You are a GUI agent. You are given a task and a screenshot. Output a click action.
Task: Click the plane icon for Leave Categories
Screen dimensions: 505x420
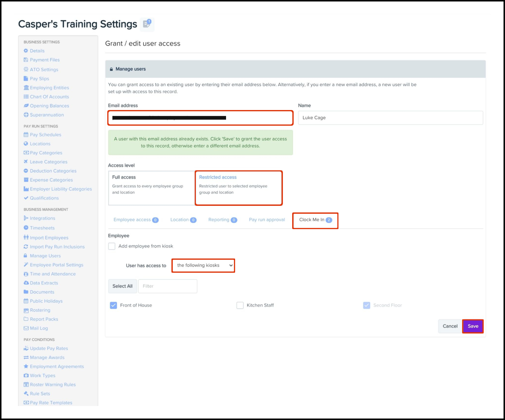pos(26,162)
